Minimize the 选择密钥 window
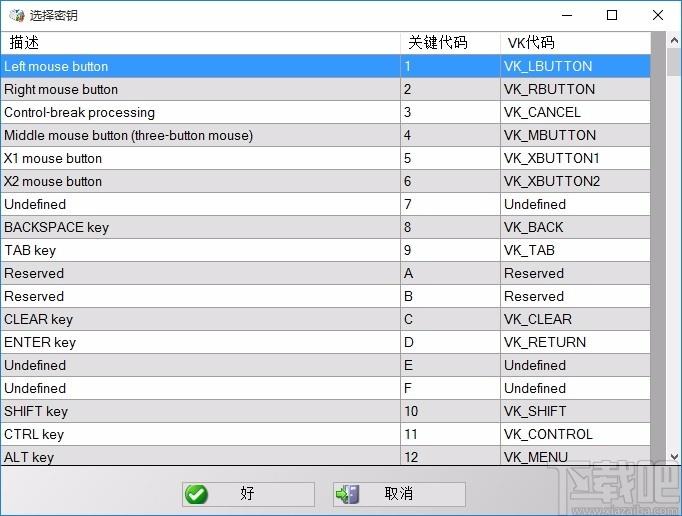The height and width of the screenshot is (516, 682). coord(567,16)
